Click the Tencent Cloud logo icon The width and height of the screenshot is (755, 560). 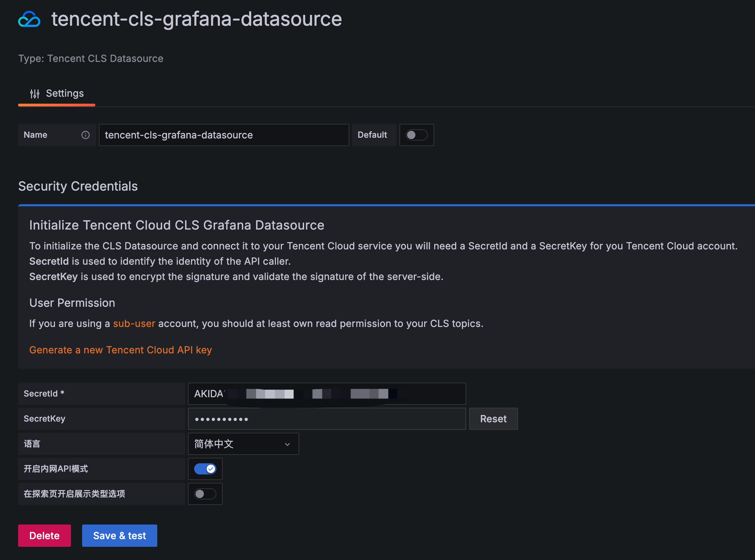click(x=29, y=19)
